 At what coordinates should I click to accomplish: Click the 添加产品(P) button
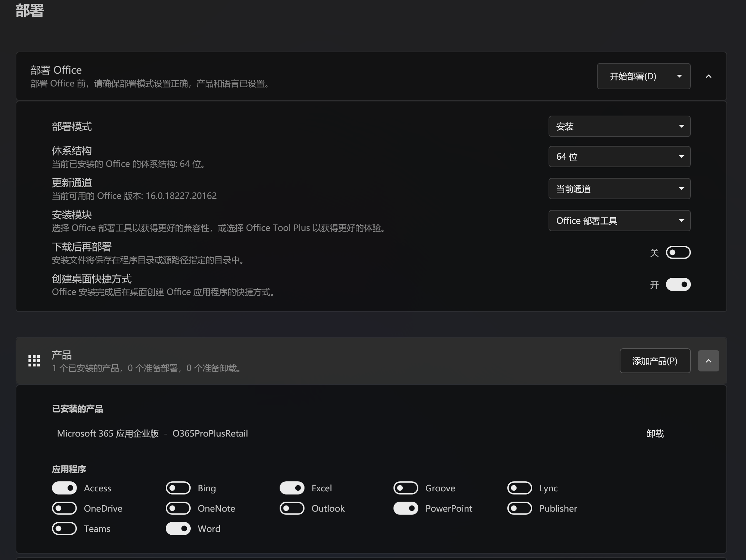pyautogui.click(x=655, y=361)
